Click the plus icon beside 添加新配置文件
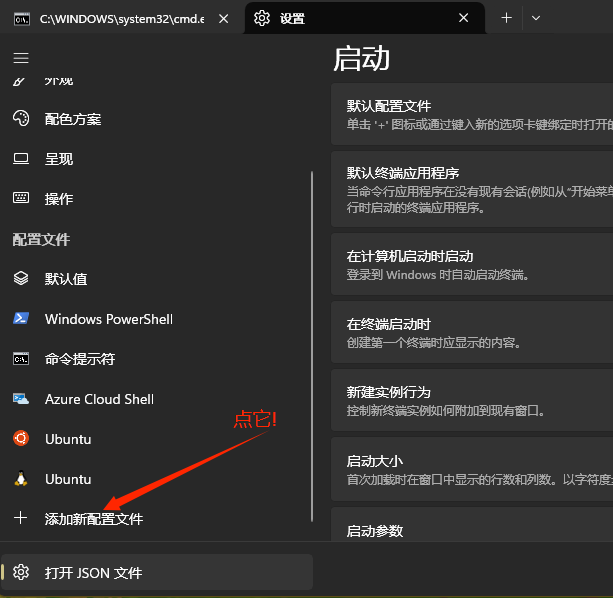Viewport: 613px width, 598px height. click(20, 518)
